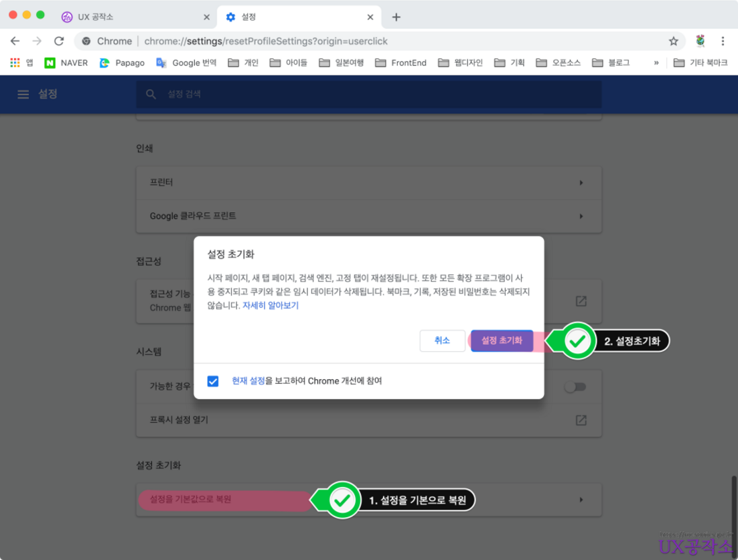Bookmark this page with the star icon
738x560 pixels.
(673, 41)
